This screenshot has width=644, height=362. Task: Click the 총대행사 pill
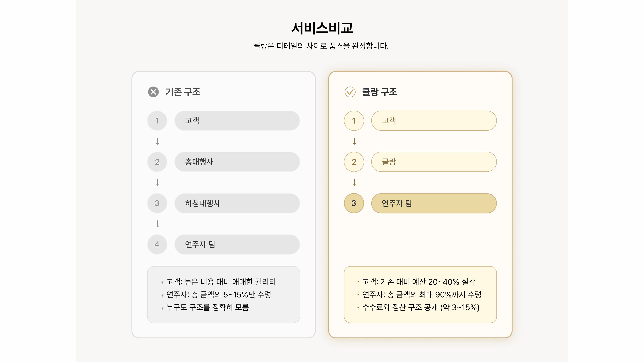(237, 162)
